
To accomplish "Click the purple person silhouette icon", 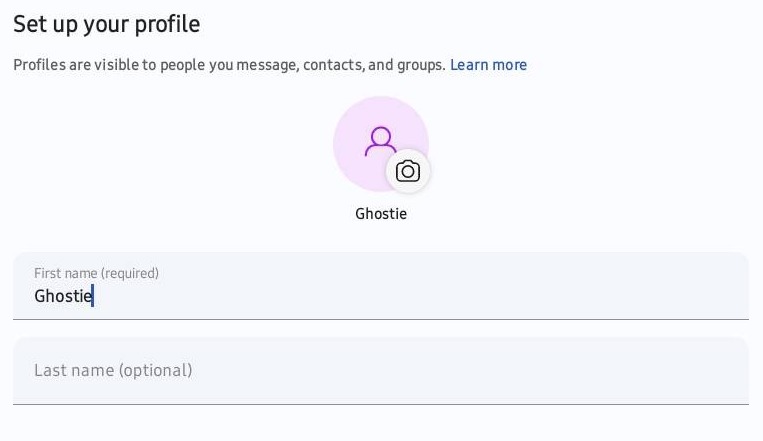I will pyautogui.click(x=380, y=141).
